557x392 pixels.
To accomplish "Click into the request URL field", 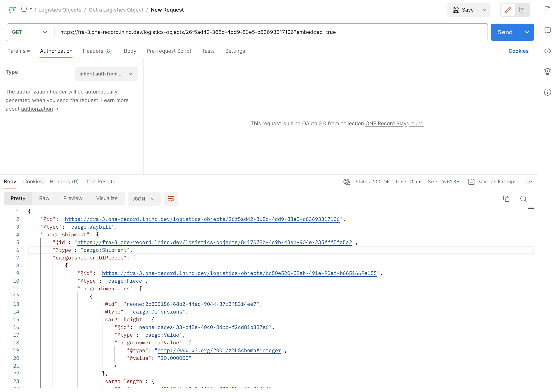I will point(267,32).
